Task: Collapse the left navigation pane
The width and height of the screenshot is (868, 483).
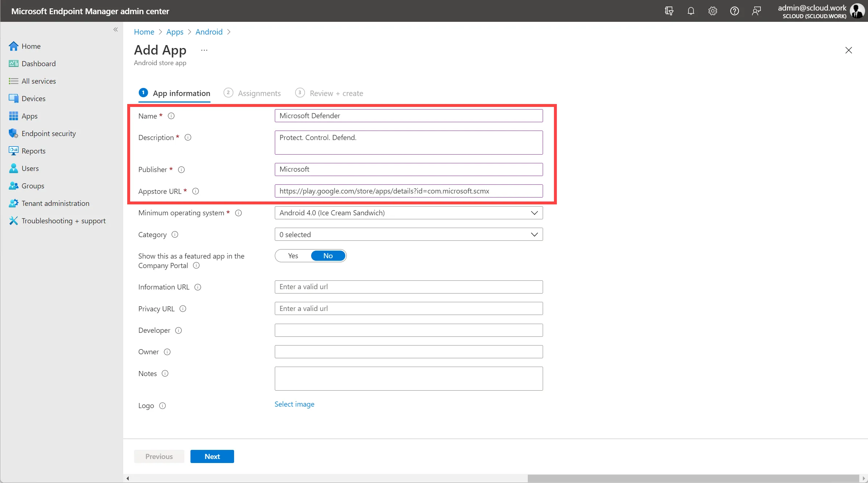Action: pyautogui.click(x=116, y=29)
